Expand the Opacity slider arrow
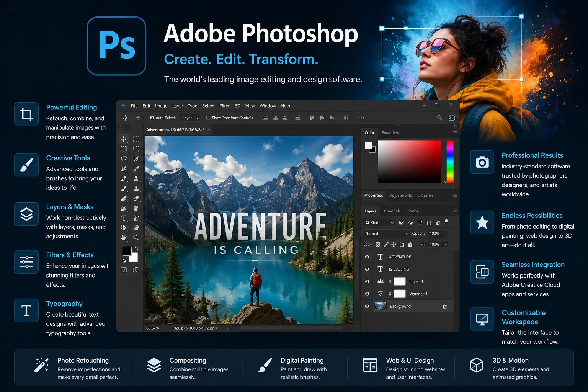Viewport: 588px width, 392px height. (x=445, y=234)
